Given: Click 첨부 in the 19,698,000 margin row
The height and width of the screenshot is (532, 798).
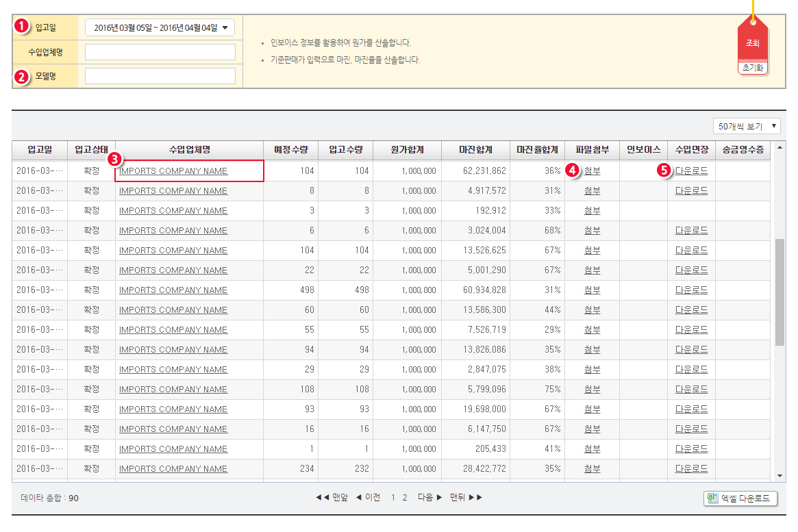Looking at the screenshot, I should (x=592, y=409).
